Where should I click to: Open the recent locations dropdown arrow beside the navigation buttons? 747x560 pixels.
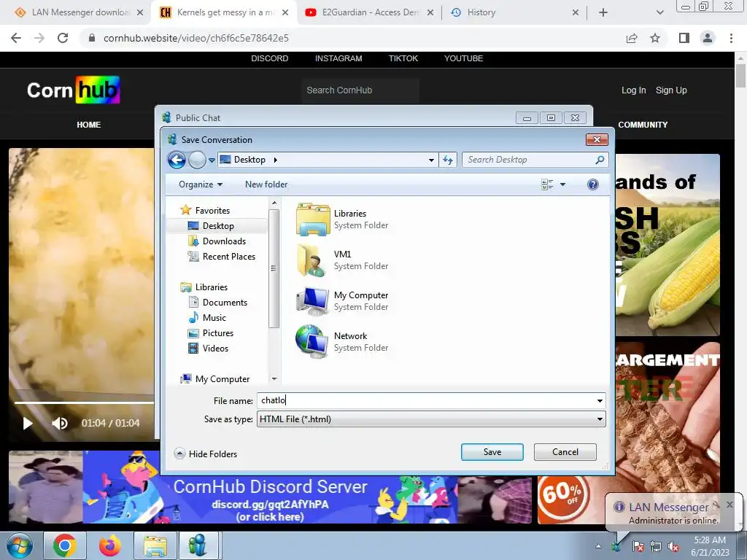coord(212,160)
